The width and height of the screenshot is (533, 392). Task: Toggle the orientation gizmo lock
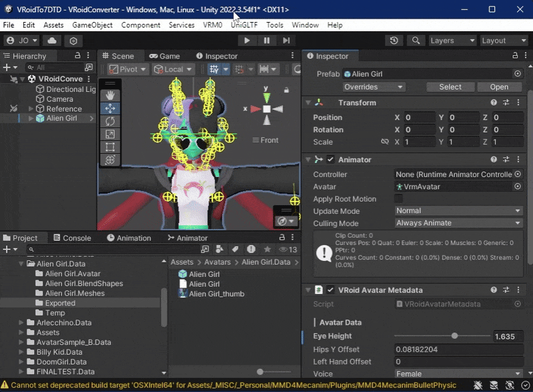286,90
